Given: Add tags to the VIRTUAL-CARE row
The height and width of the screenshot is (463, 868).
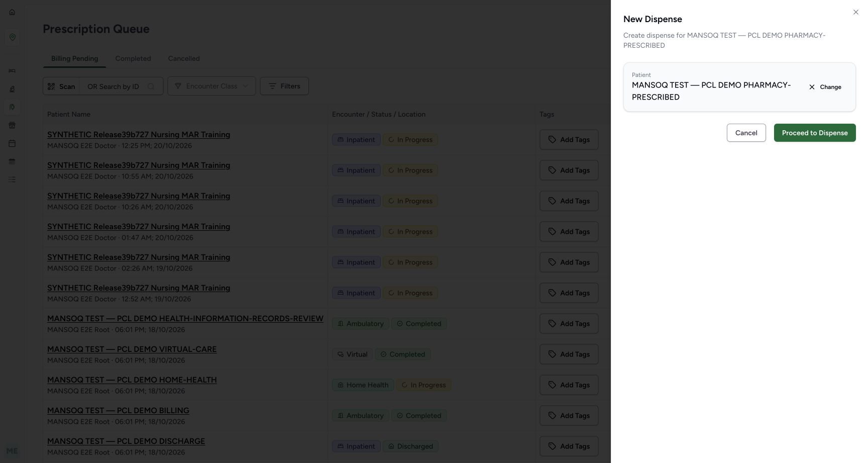Looking at the screenshot, I should point(569,354).
